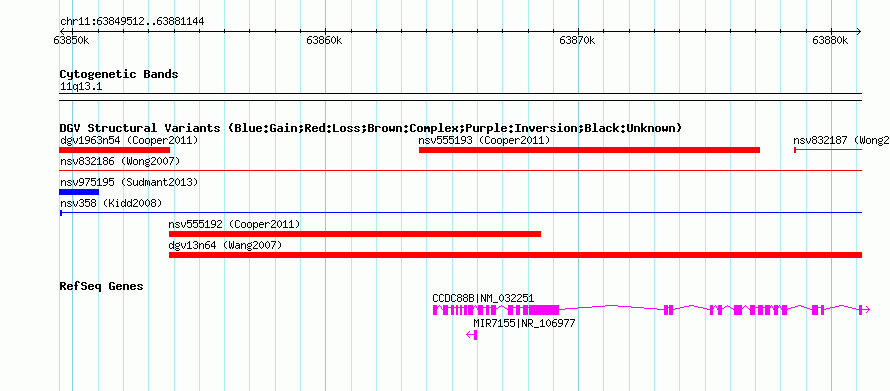Click the 63860k ruler marker

(324, 40)
